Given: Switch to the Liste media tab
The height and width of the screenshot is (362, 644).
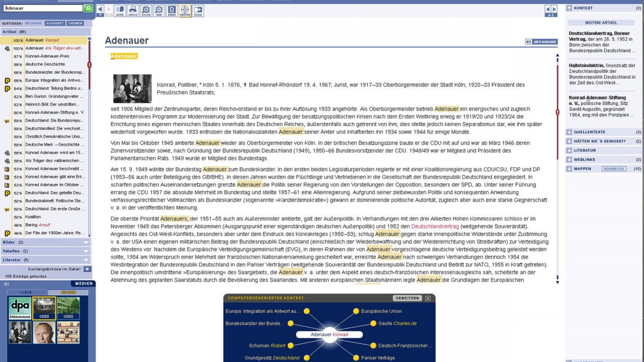Looking at the screenshot, I should (x=26, y=292).
